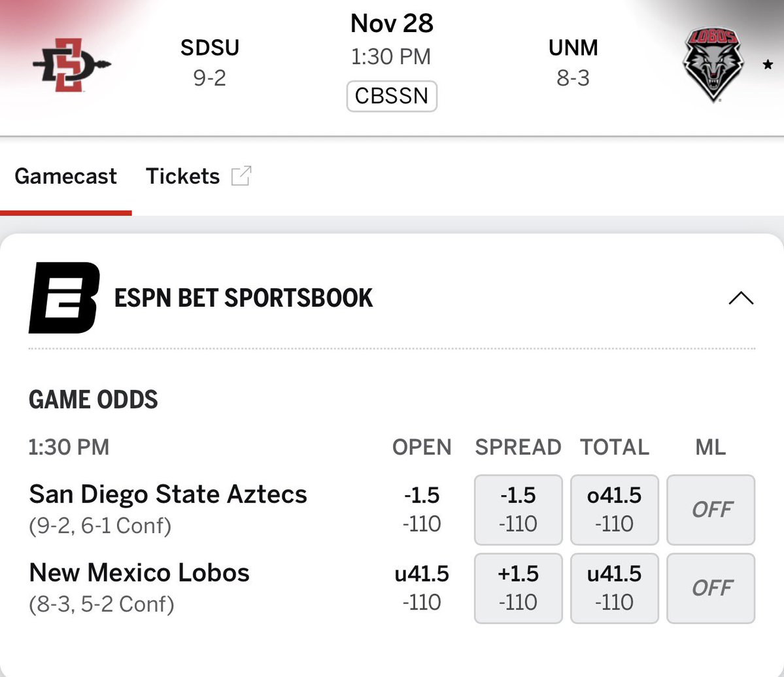Select New Mexico +1.5 spread bet
The width and height of the screenshot is (784, 677).
pos(518,587)
